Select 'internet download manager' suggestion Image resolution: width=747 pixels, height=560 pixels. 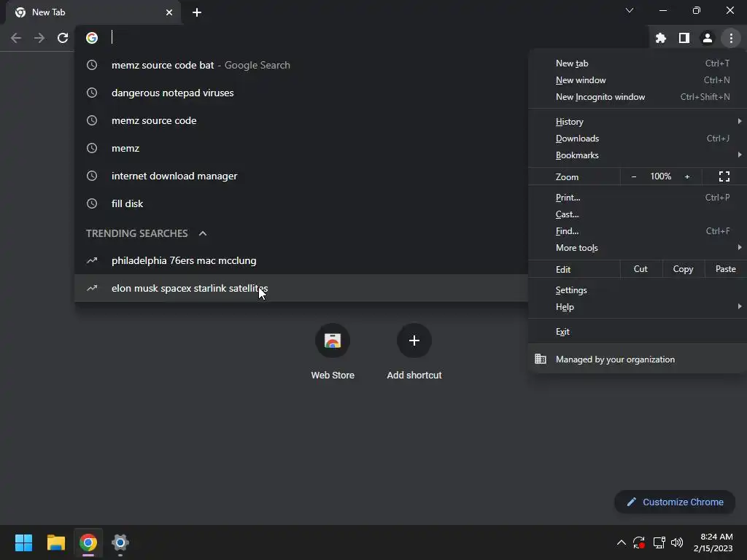[301, 176]
